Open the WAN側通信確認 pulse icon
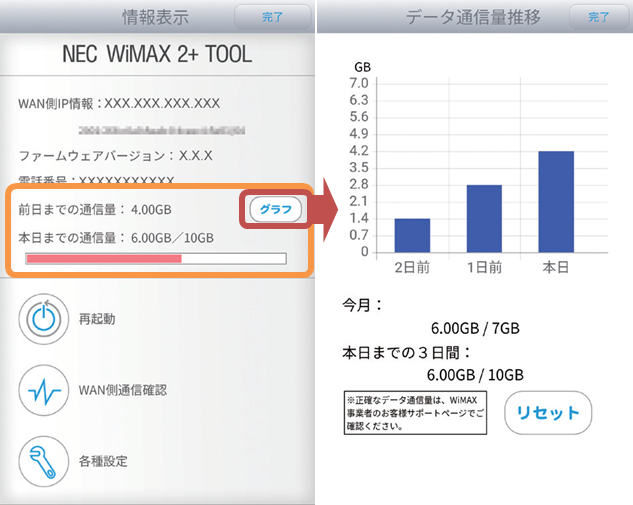This screenshot has width=633, height=505. pos(44,390)
